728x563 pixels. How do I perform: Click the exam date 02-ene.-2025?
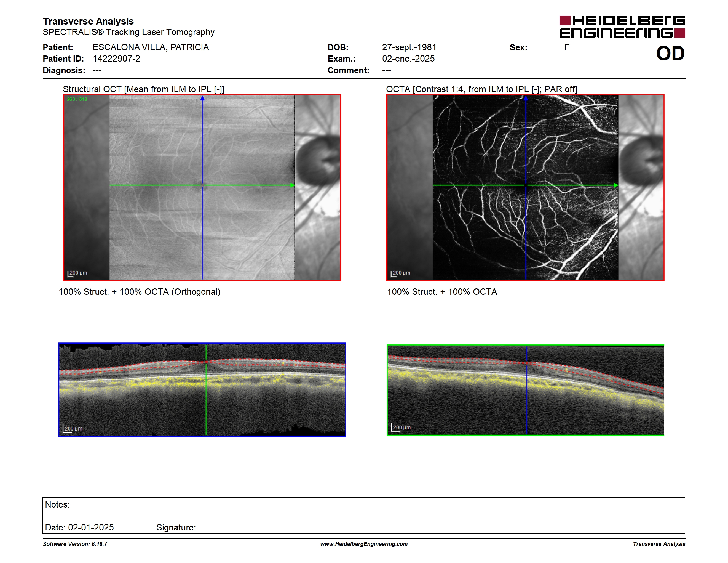[x=408, y=59]
